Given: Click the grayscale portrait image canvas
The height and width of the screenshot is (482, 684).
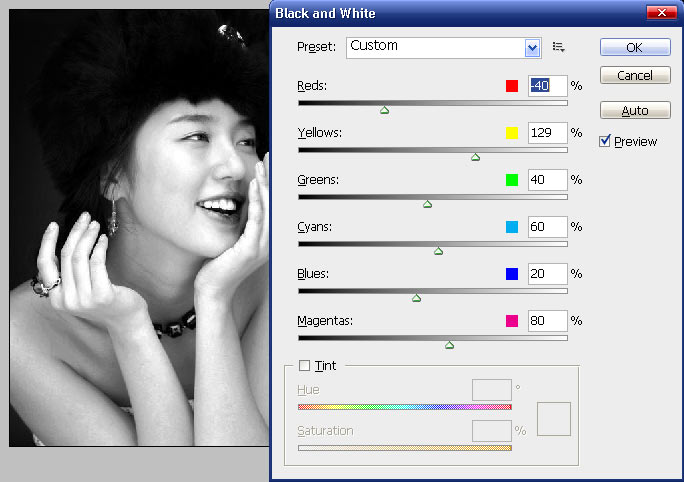Looking at the screenshot, I should [x=139, y=228].
